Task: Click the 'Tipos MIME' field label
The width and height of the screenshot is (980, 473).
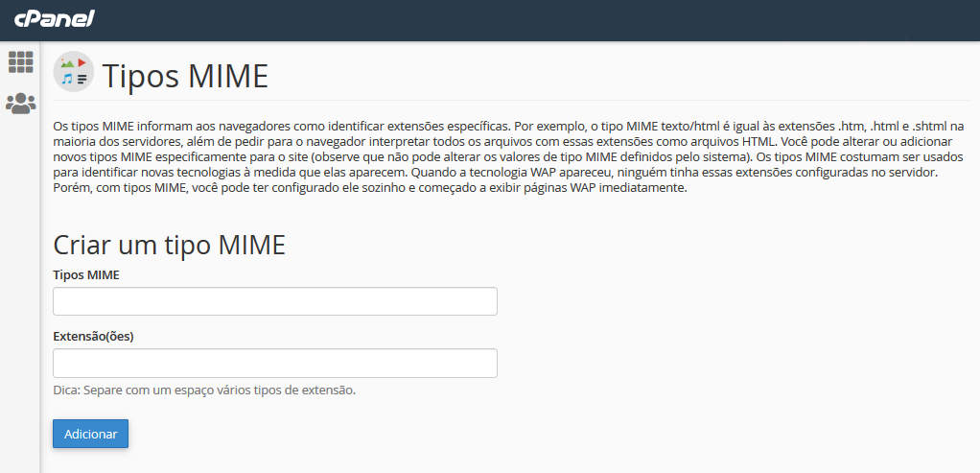Action: click(x=86, y=275)
